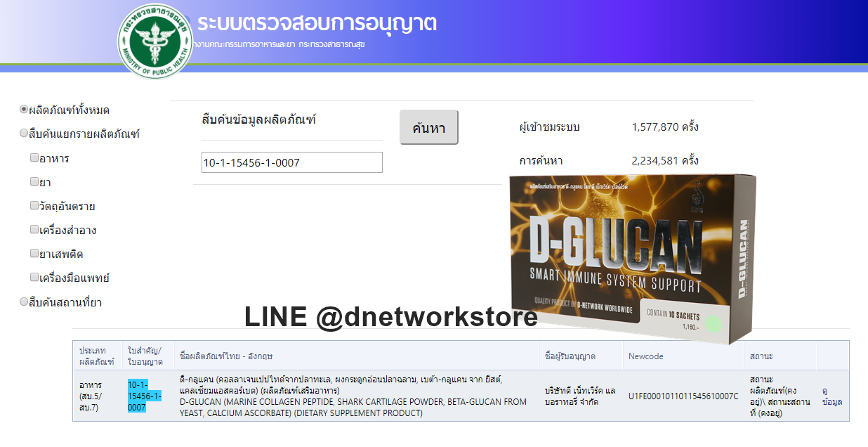
Task: Focus the product search input field
Action: click(292, 162)
